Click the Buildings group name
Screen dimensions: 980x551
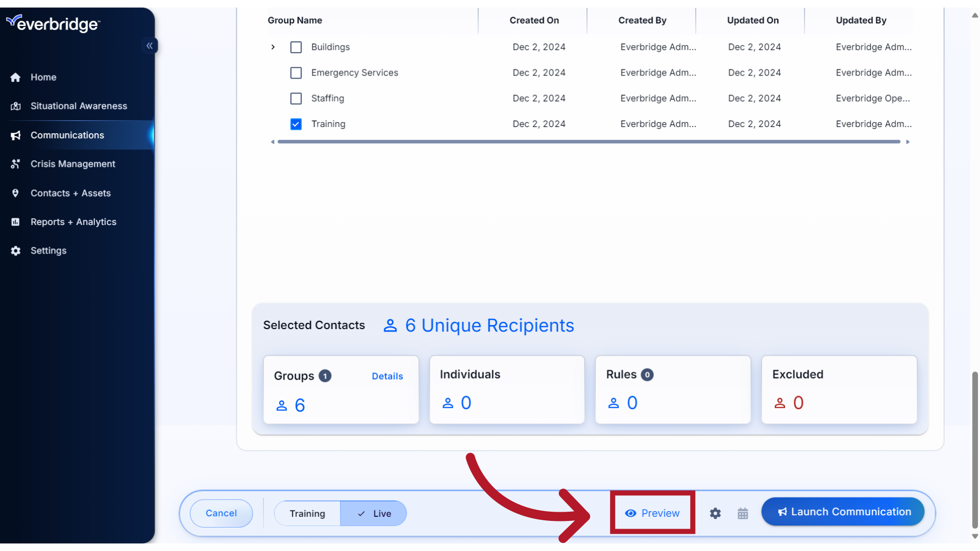(331, 47)
